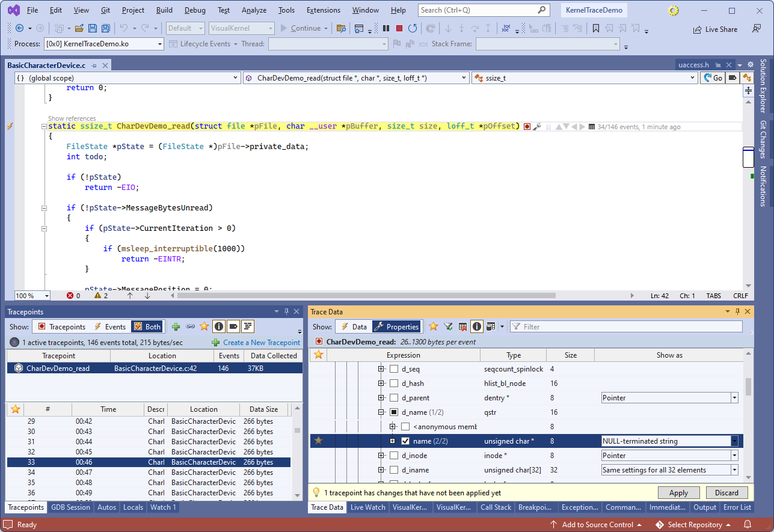Click the Trace Data vertical scrollbar thumb

[x=748, y=387]
